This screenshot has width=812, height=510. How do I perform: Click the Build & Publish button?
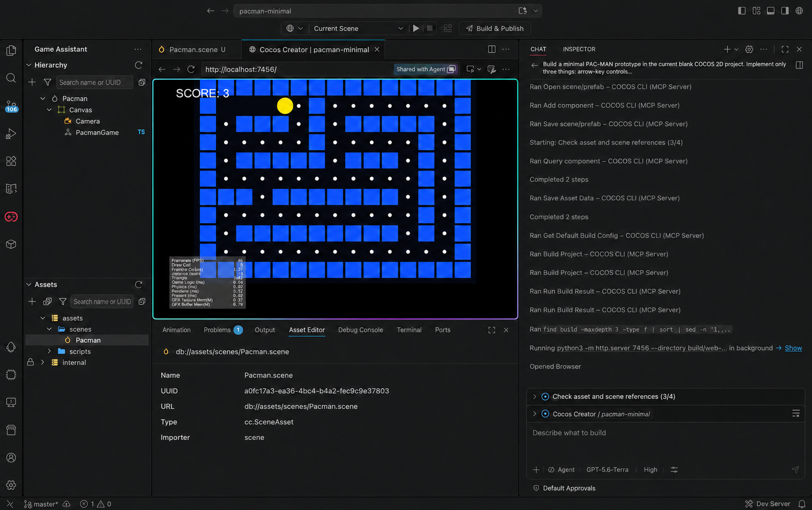click(495, 28)
